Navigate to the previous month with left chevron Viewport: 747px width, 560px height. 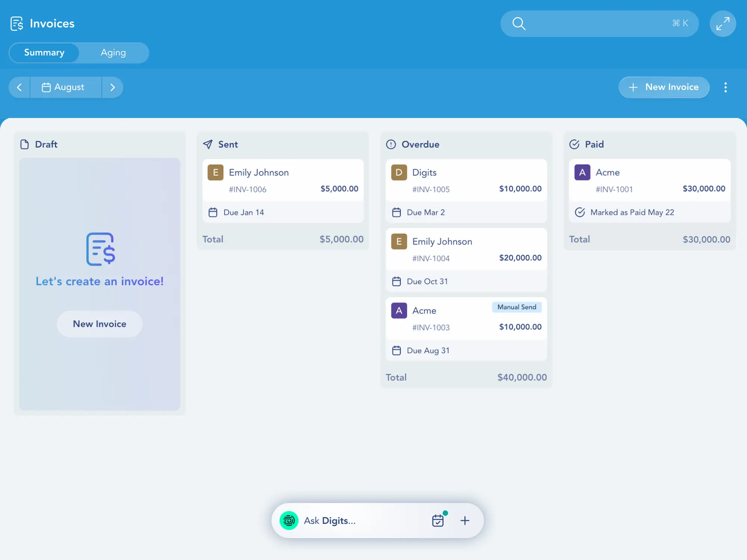click(x=19, y=87)
